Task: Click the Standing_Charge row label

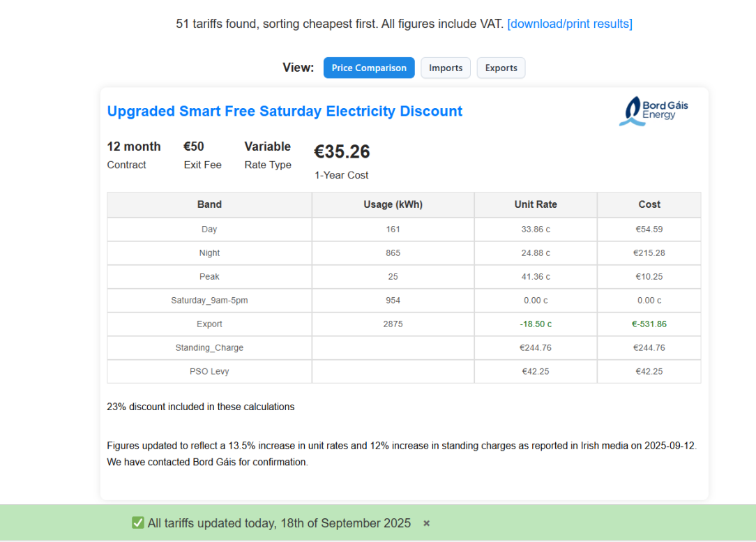Action: (209, 347)
